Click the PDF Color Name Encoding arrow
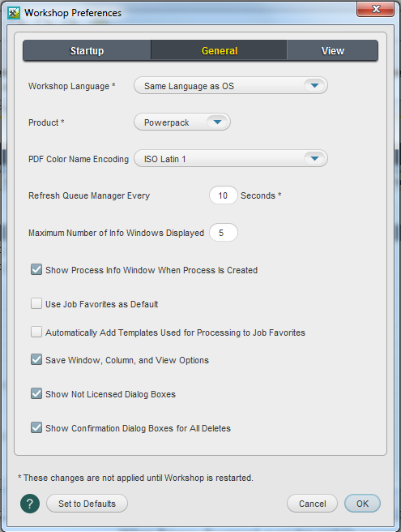Screen dimensions: 401x532 point(314,158)
